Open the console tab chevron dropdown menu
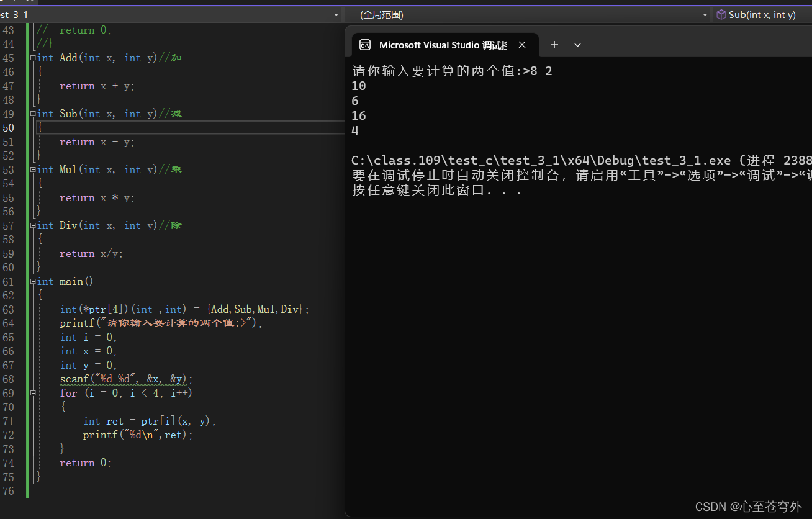Image resolution: width=812 pixels, height=519 pixels. 577,45
